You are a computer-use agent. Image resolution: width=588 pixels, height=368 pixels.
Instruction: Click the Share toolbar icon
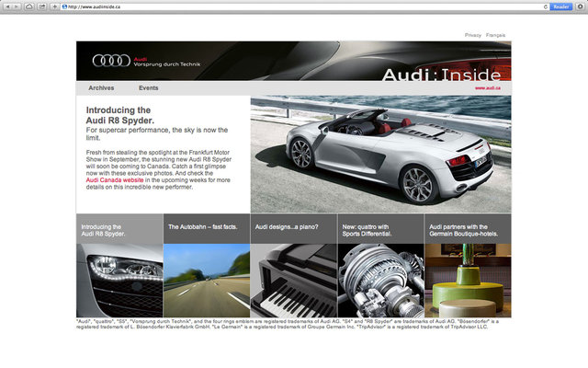pyautogui.click(x=42, y=6)
